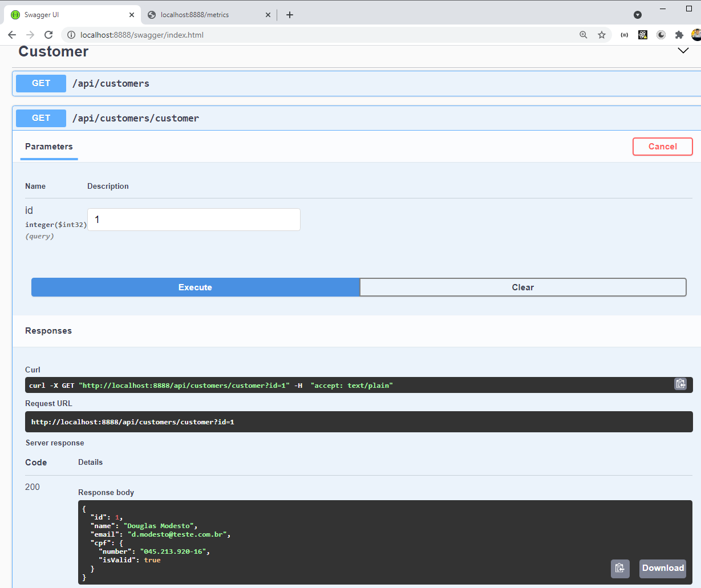Expand the GET /api/customers endpoint
Image resolution: width=701 pixels, height=588 pixels.
(x=356, y=83)
